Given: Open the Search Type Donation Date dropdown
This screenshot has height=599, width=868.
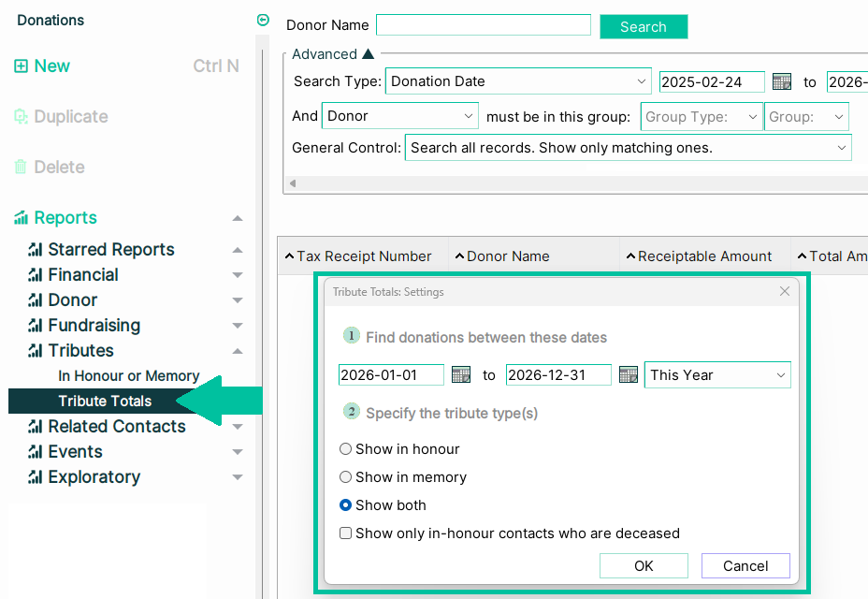Looking at the screenshot, I should point(518,81).
